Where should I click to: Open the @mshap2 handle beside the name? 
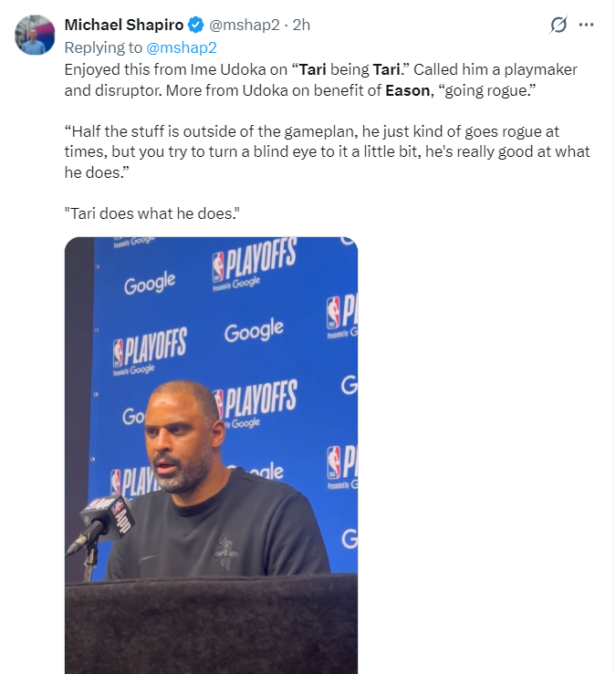tap(245, 25)
